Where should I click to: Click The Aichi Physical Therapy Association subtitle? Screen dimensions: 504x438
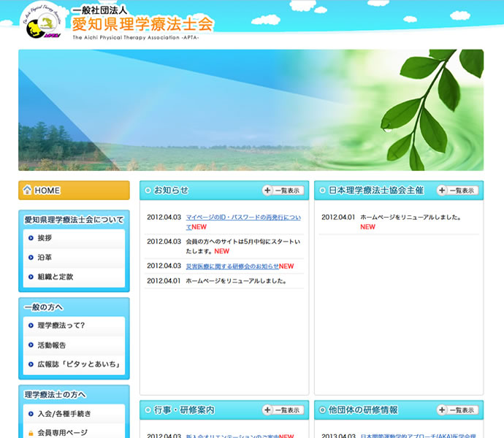coord(135,38)
